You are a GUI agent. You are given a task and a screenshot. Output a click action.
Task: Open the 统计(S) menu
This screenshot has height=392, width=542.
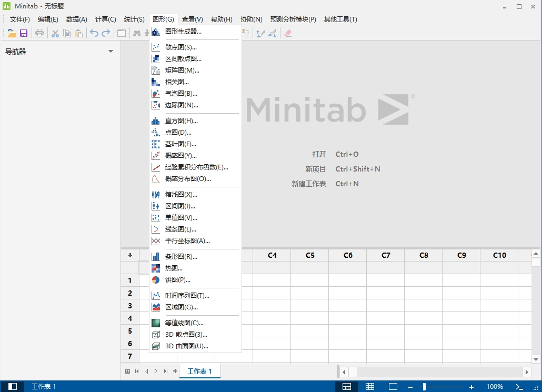(134, 19)
